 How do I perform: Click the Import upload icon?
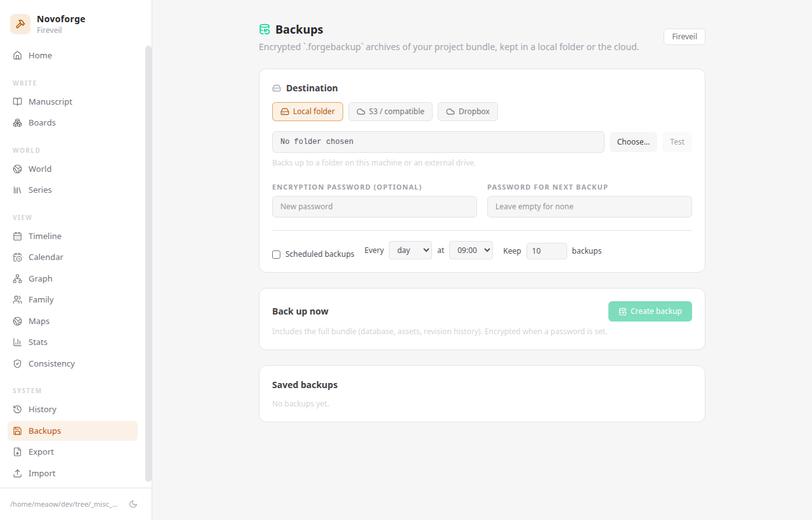pyautogui.click(x=18, y=474)
